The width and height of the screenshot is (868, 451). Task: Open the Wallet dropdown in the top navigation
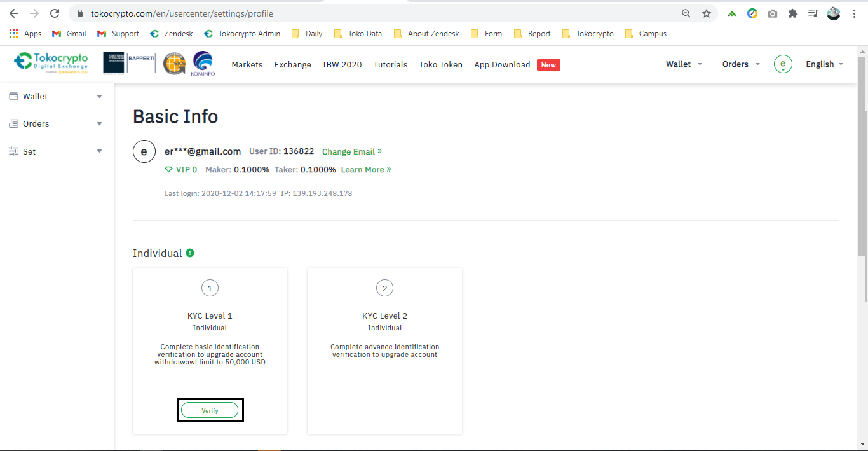(x=684, y=64)
